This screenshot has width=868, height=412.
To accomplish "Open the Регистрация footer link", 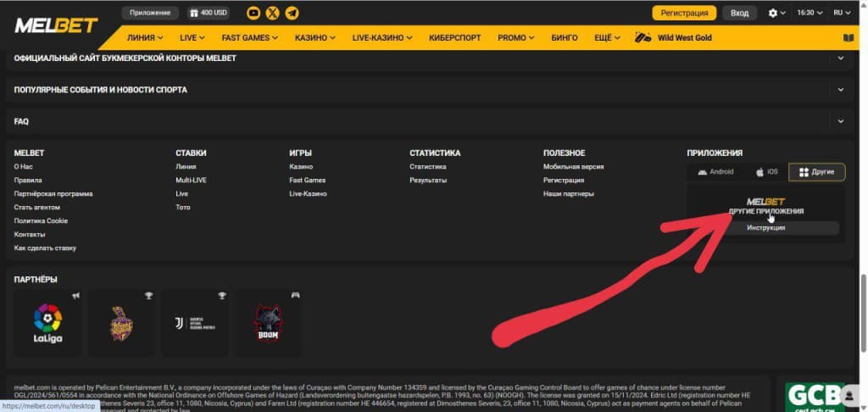I will pos(564,181).
